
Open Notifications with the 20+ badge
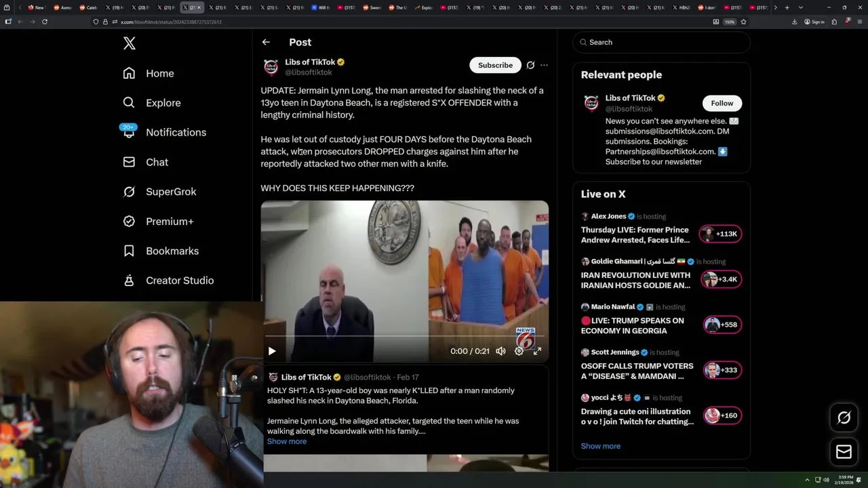coord(164,132)
